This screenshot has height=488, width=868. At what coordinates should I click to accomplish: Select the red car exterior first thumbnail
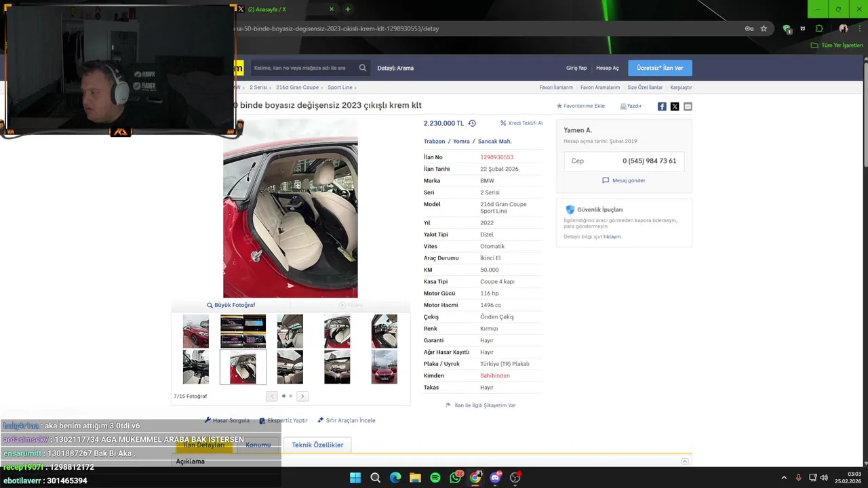click(196, 331)
